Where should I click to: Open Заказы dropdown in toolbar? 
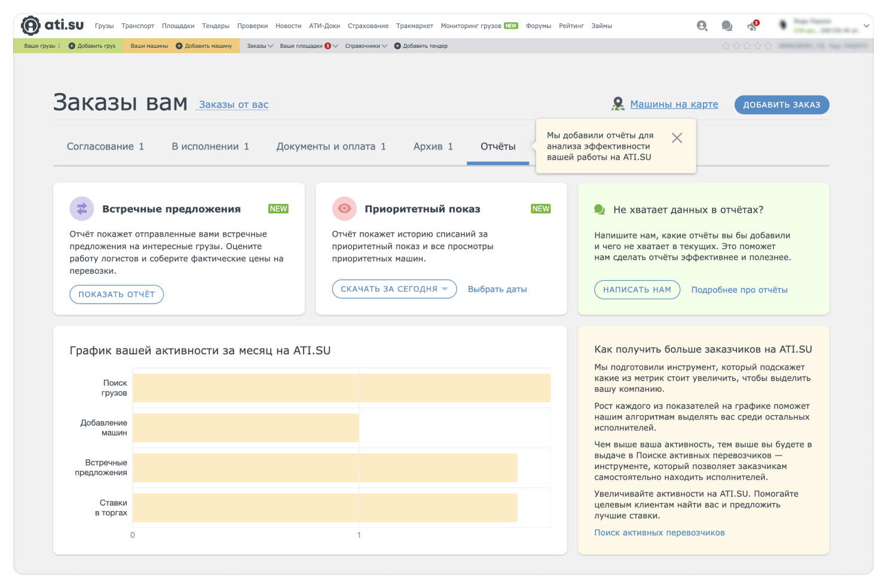pyautogui.click(x=260, y=46)
